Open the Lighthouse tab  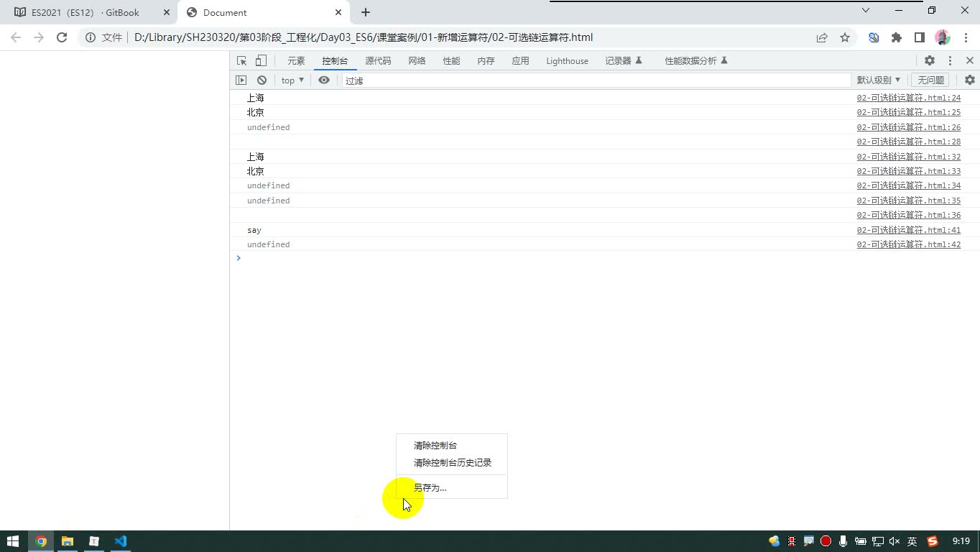(x=567, y=61)
